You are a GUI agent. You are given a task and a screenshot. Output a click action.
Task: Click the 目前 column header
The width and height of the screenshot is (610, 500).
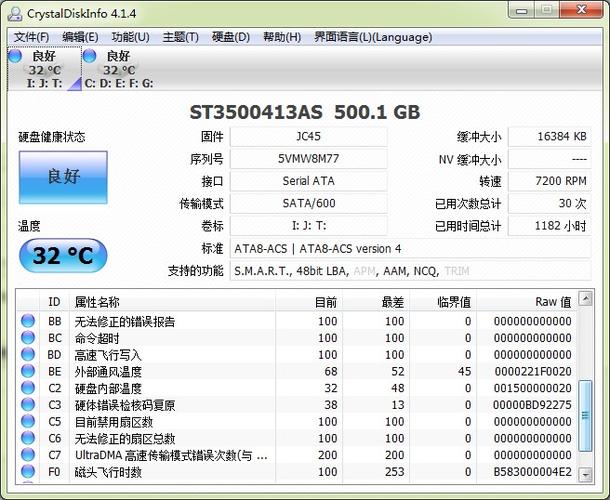[x=309, y=302]
